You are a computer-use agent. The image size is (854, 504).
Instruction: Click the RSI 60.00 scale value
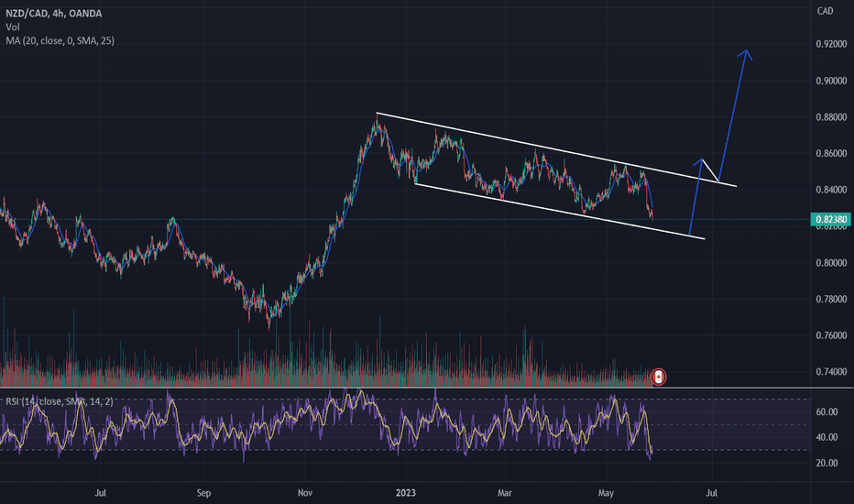pyautogui.click(x=827, y=412)
